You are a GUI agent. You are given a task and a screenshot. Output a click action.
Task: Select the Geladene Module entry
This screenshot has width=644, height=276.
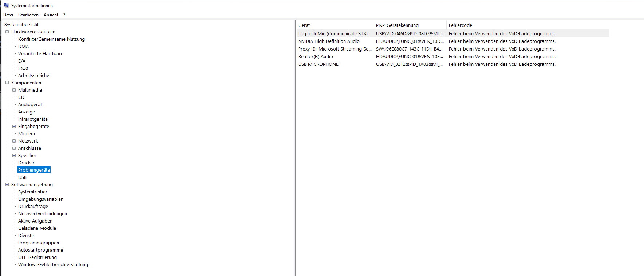tap(37, 228)
